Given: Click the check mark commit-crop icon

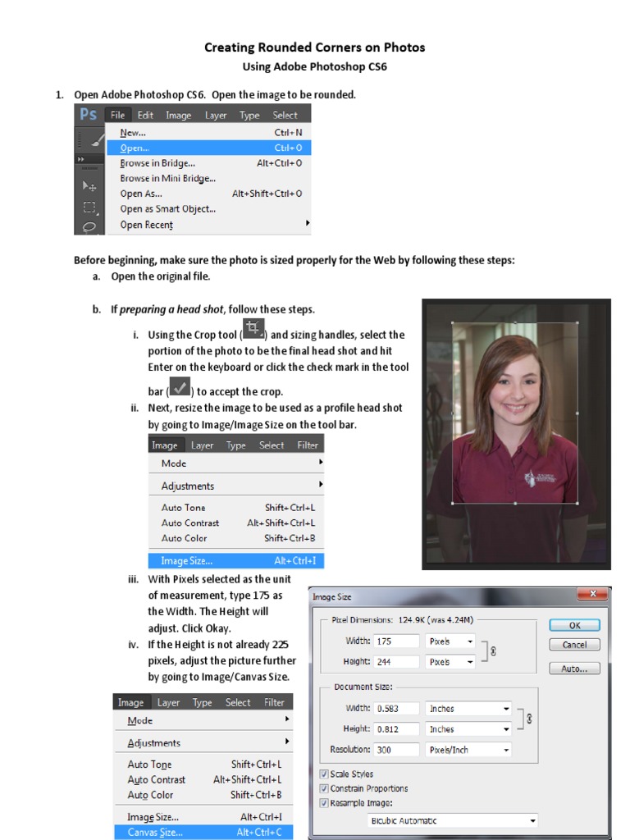Looking at the screenshot, I should tap(180, 386).
